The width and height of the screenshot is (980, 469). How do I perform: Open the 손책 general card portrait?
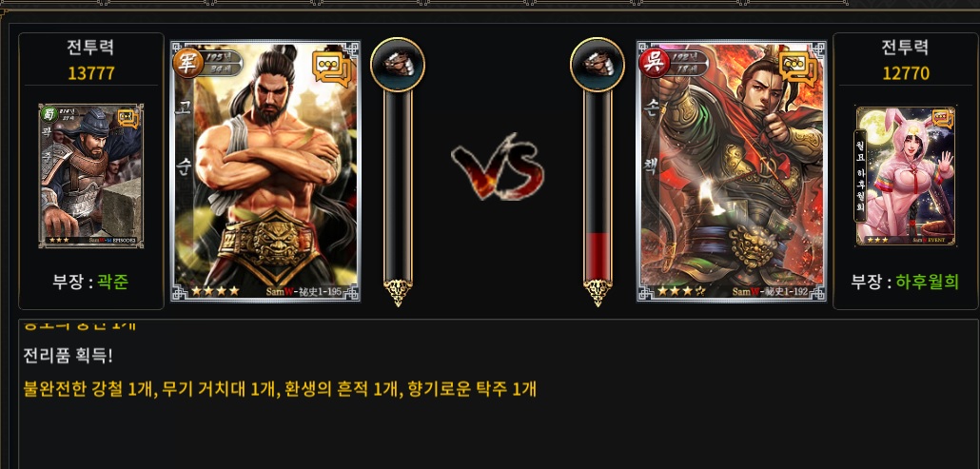coord(732,171)
